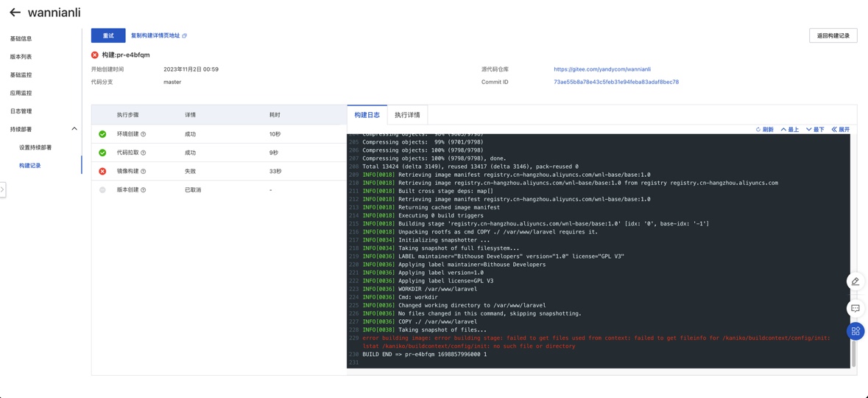Click the master branch value

pyautogui.click(x=173, y=82)
